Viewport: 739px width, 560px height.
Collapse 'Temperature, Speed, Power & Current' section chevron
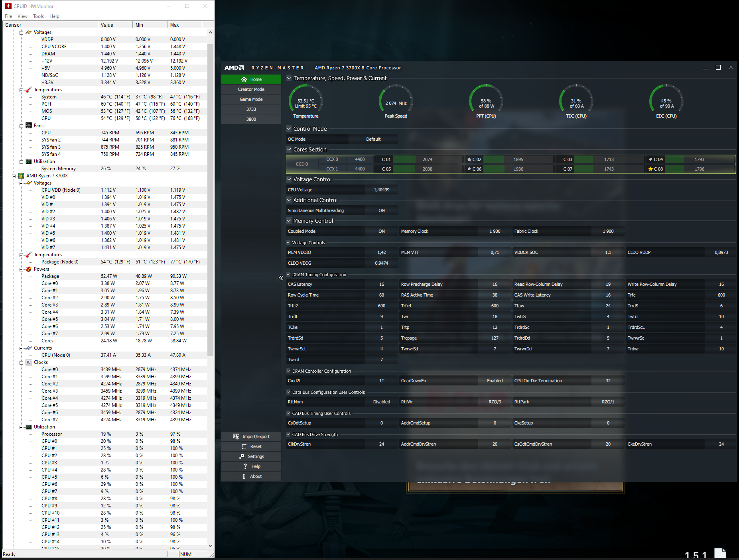[289, 78]
